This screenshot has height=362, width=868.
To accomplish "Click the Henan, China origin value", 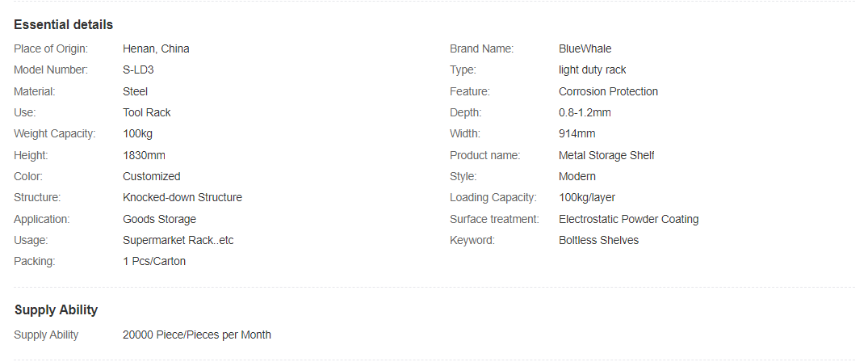I will (156, 48).
